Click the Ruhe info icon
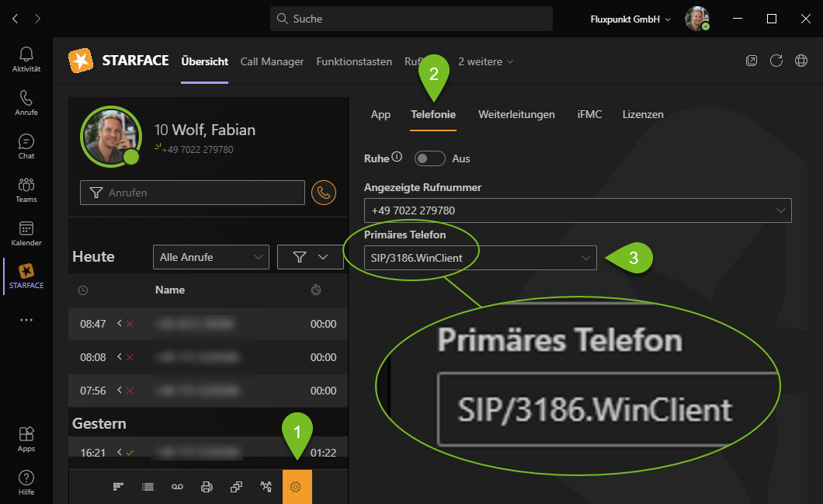The width and height of the screenshot is (823, 504). pyautogui.click(x=397, y=157)
